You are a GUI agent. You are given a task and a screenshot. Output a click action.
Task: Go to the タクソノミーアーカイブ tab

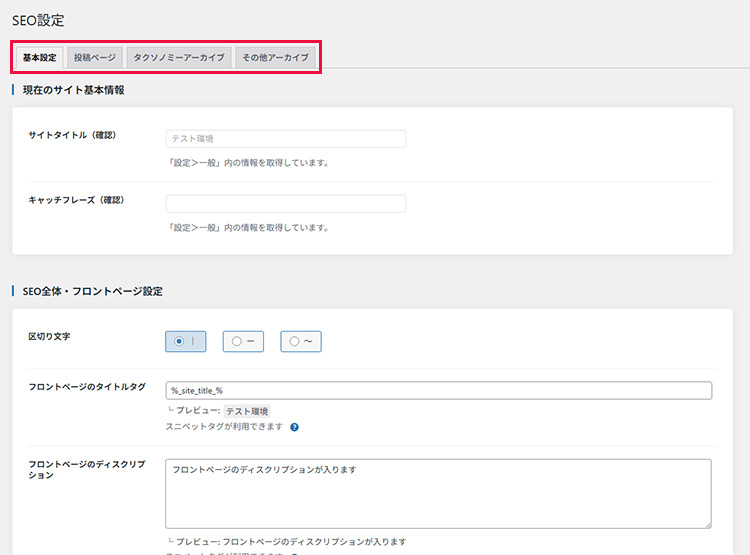(x=180, y=58)
